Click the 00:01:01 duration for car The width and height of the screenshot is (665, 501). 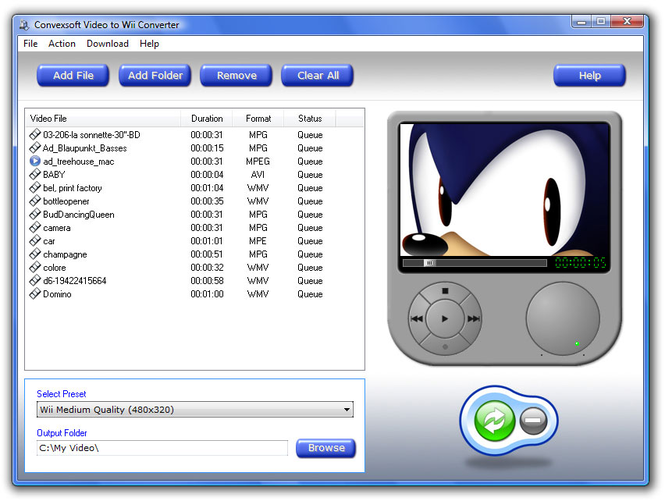pos(207,241)
